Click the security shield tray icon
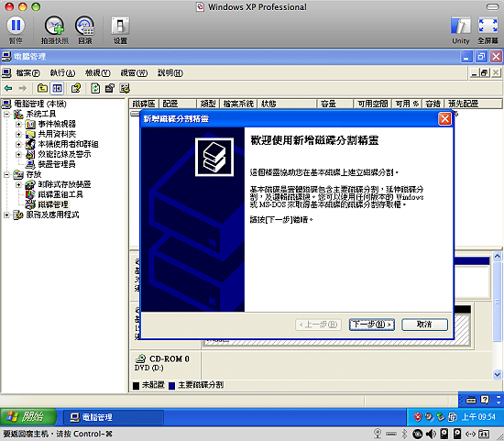 click(418, 417)
